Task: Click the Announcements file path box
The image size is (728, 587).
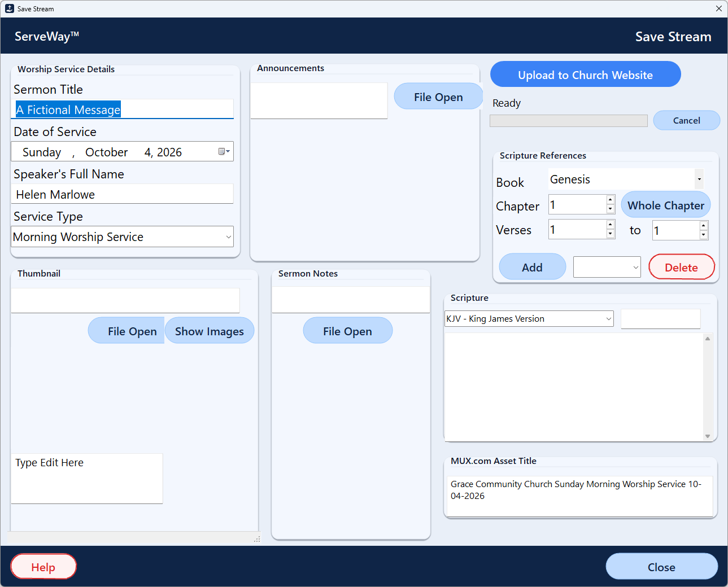Action: (x=319, y=101)
